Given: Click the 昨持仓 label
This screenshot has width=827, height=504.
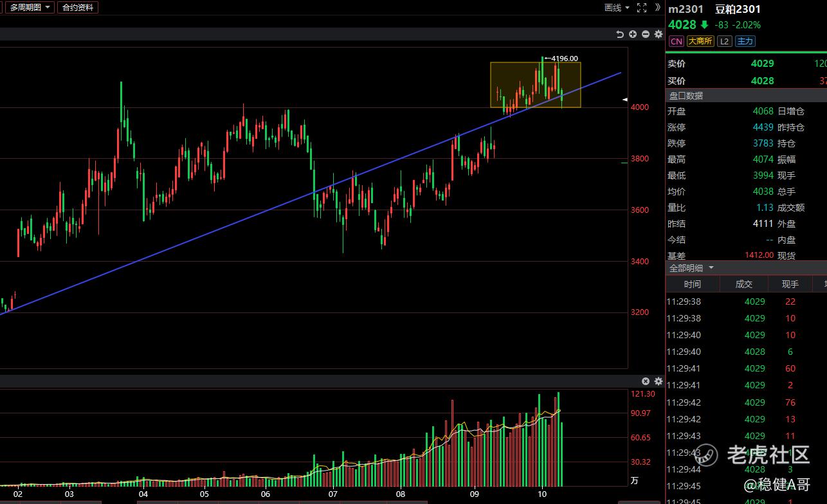Looking at the screenshot, I should 791,127.
